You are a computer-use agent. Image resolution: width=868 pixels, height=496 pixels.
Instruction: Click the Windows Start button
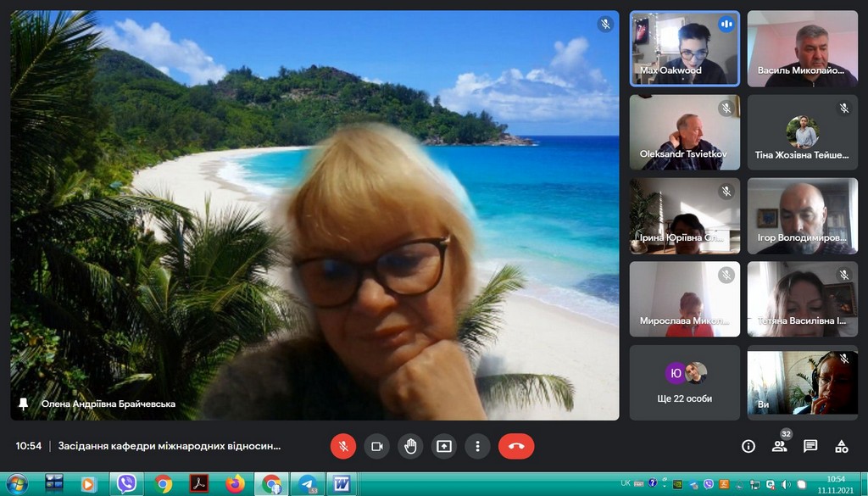tap(16, 484)
